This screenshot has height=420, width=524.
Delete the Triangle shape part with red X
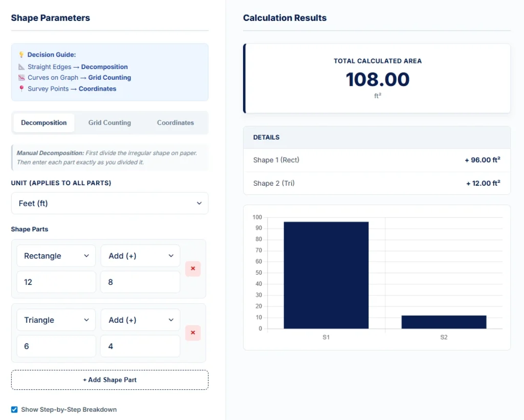193,333
